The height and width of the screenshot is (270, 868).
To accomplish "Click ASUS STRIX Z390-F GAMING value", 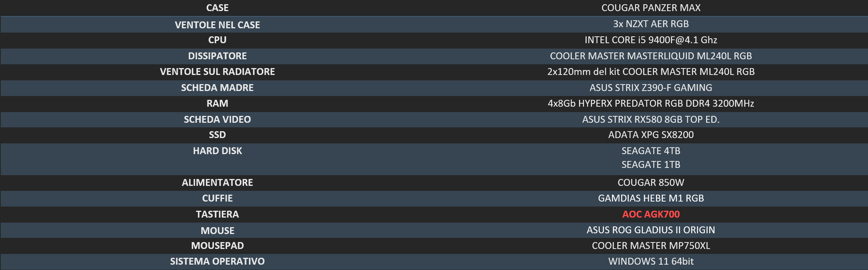I will (x=651, y=88).
